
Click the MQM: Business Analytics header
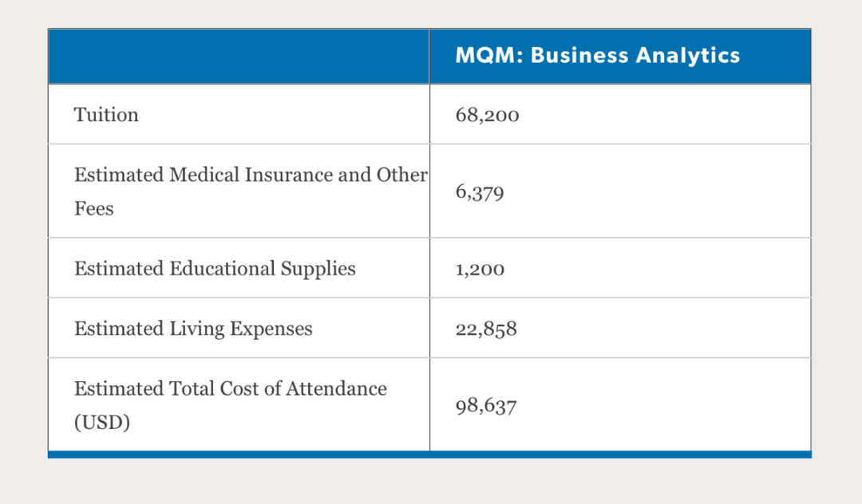[598, 56]
